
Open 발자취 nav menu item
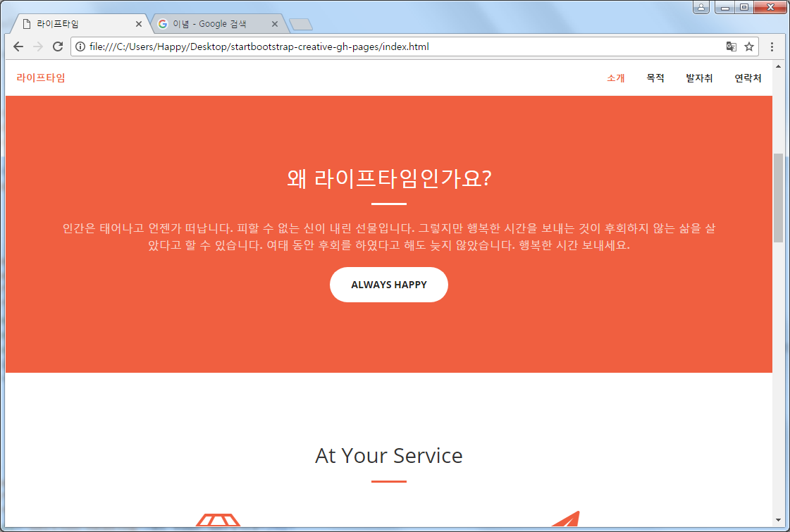(x=699, y=78)
